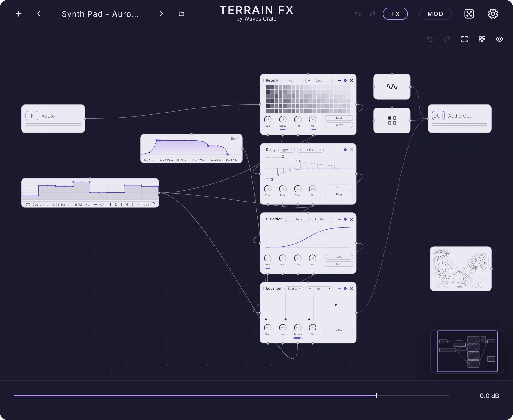
Task: Click the dice randomize icon
Action: pos(469,14)
